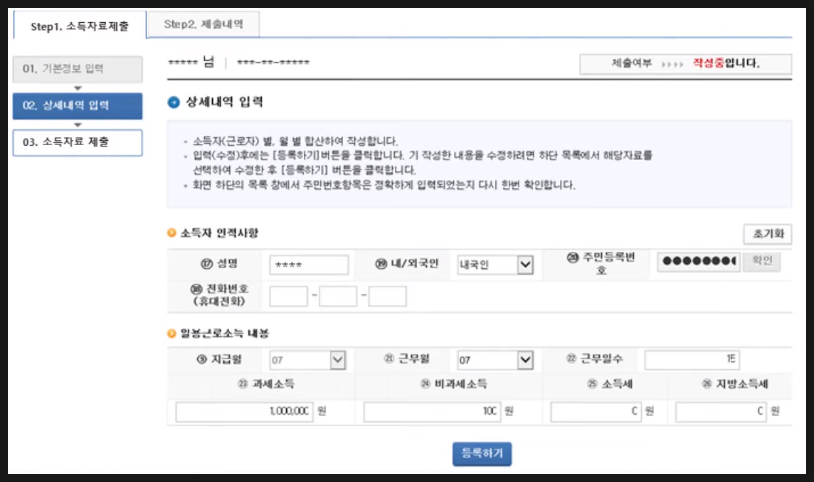
Task: Select the 02. 상세내역 입력 step
Action: pos(77,105)
